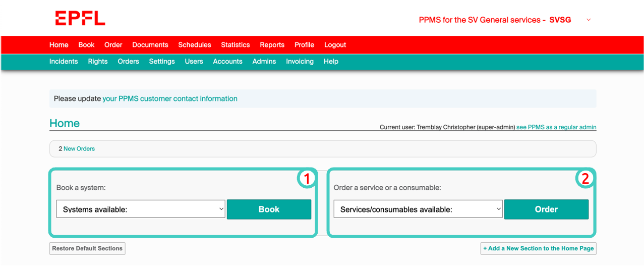Open the Schedules menu item
Screen dimensions: 644x266
194,45
